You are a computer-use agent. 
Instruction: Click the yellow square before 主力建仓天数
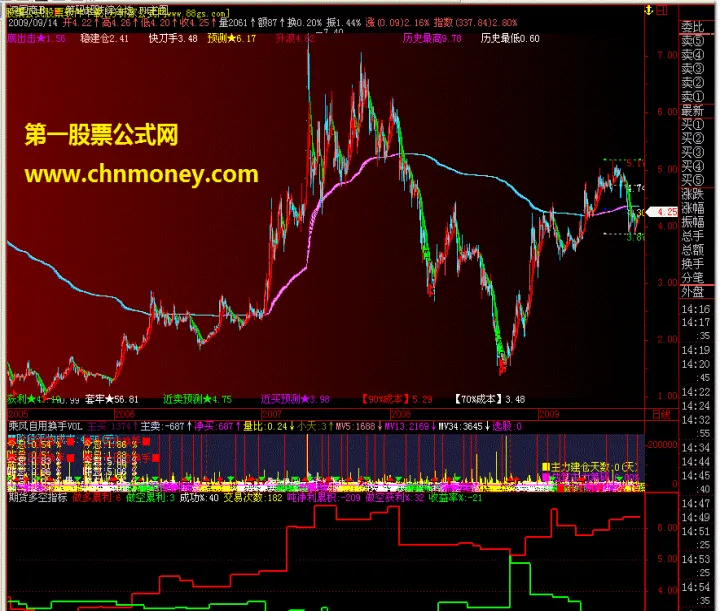point(546,466)
